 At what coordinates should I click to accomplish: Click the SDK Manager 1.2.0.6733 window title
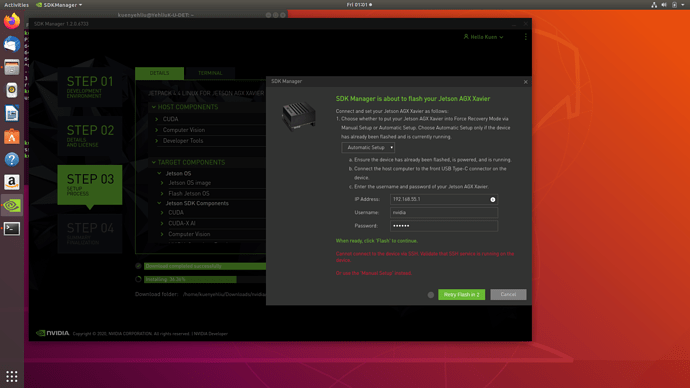pyautogui.click(x=61, y=24)
